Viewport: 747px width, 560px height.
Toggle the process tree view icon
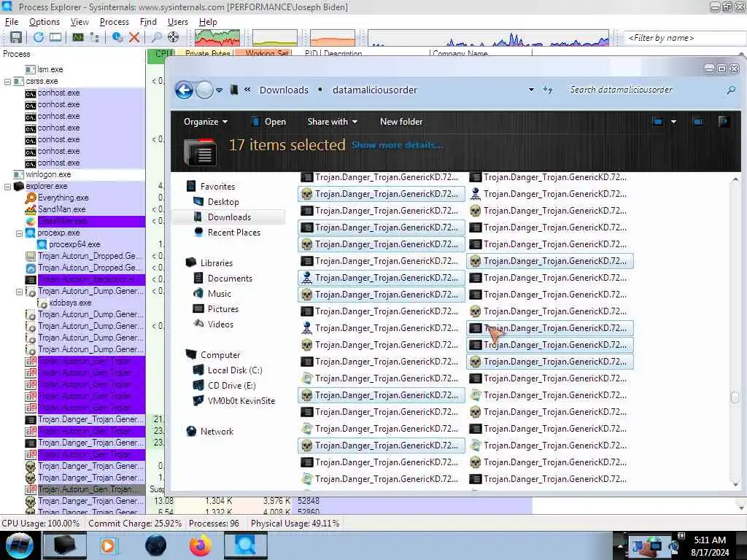point(94,37)
